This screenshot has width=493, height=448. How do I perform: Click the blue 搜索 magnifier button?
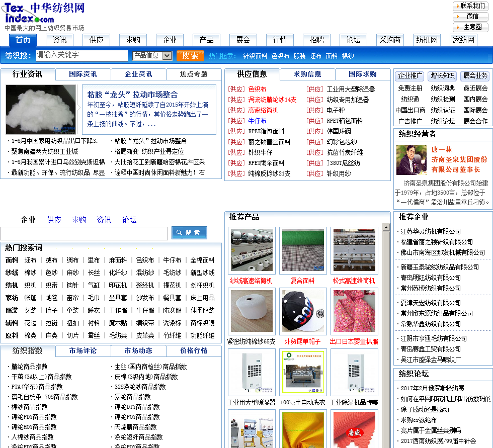coord(189,233)
